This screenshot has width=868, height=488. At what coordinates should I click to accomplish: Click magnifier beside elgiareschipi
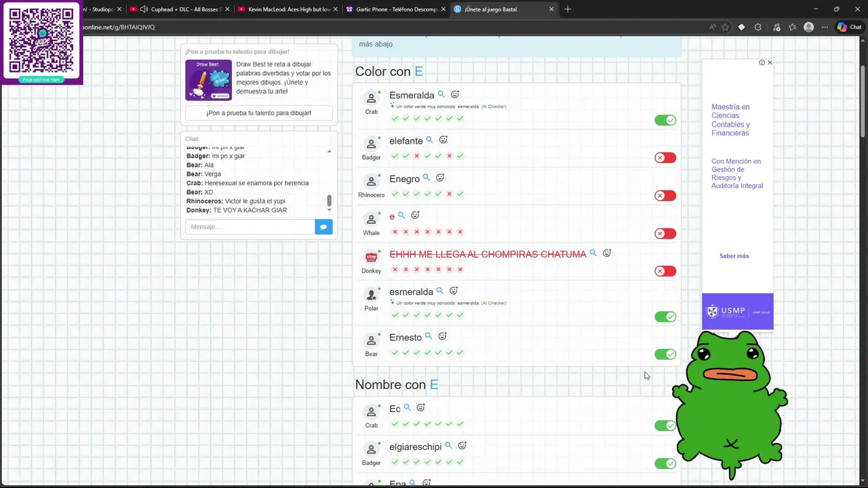pyautogui.click(x=448, y=446)
